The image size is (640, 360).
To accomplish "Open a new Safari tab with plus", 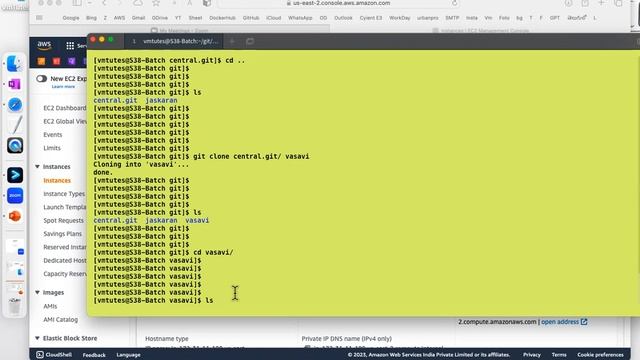I will point(601,3).
